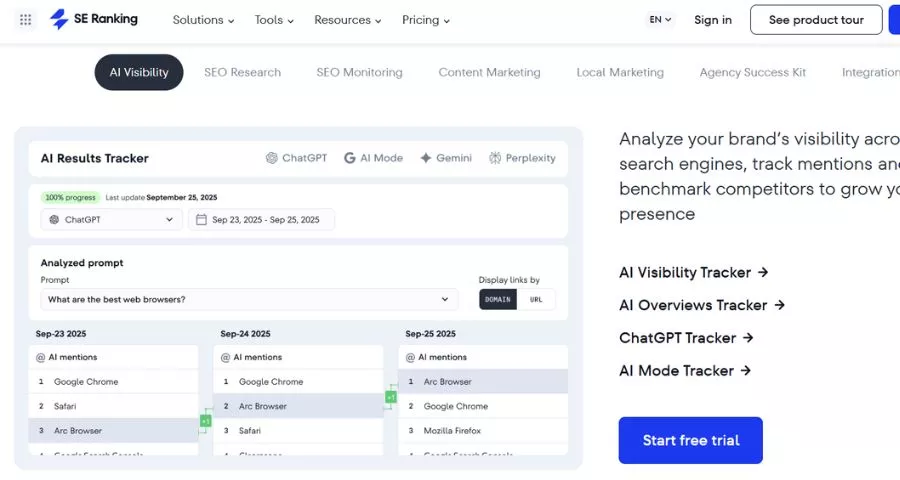Screen dimensions: 900x480
Task: Expand the Tools menu
Action: click(274, 20)
